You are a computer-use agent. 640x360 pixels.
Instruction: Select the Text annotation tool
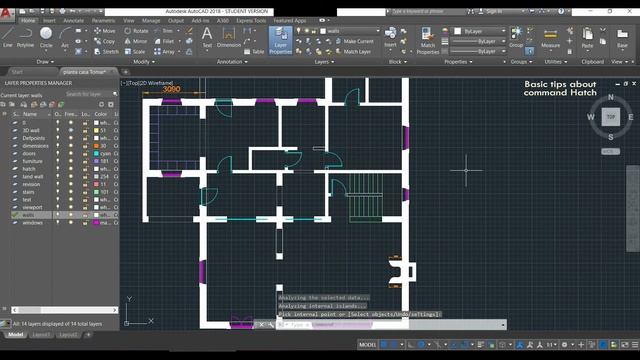click(x=207, y=38)
